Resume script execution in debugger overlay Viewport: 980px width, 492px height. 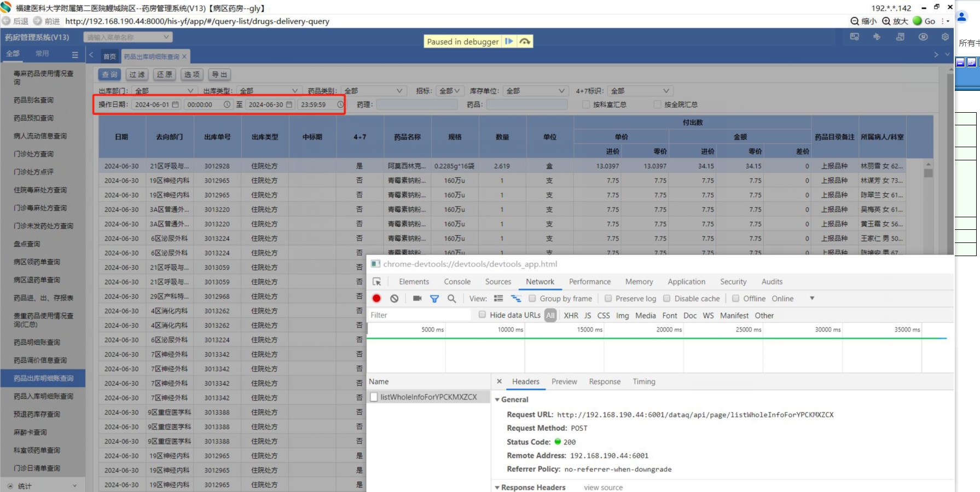point(509,42)
